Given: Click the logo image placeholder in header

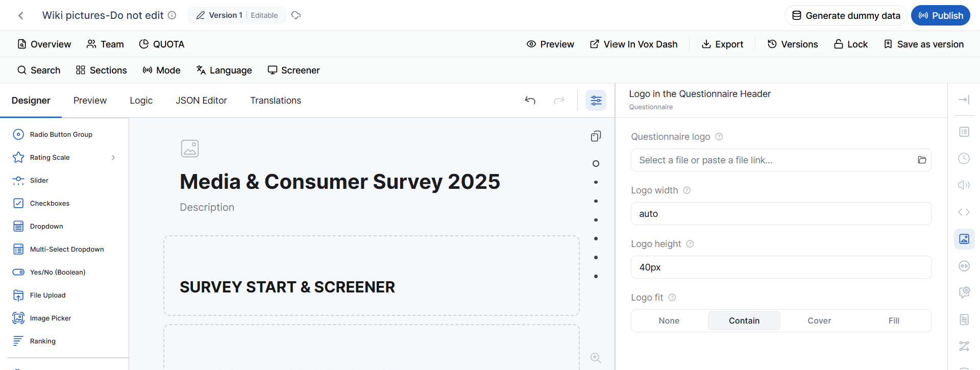Looking at the screenshot, I should 190,149.
